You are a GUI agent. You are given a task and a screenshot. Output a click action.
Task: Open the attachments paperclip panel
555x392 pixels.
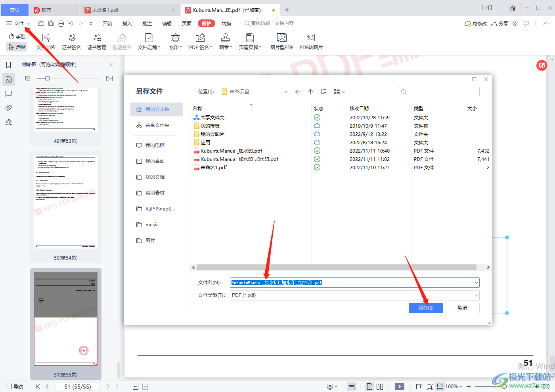point(9,108)
